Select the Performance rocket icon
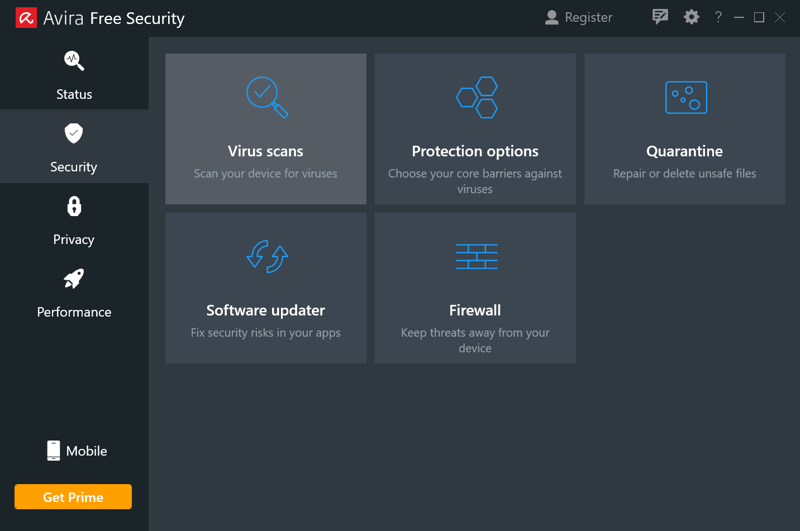 point(74,279)
